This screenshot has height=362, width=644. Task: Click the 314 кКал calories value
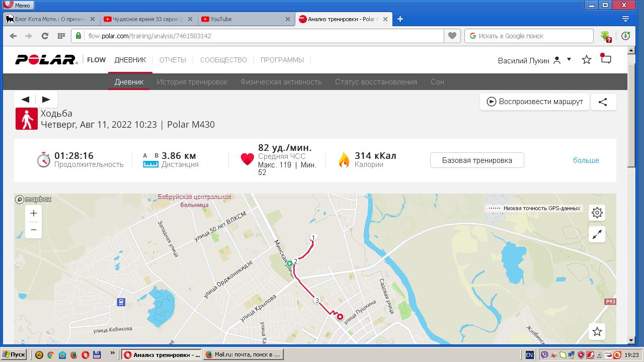375,156
